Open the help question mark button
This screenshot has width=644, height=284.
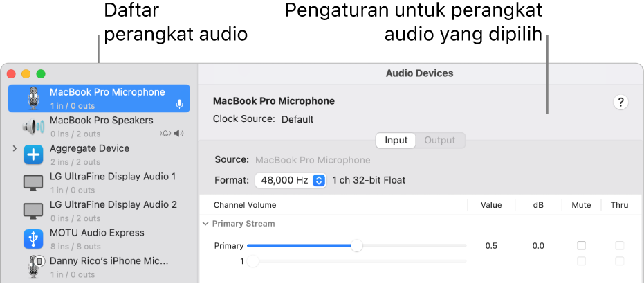(620, 103)
